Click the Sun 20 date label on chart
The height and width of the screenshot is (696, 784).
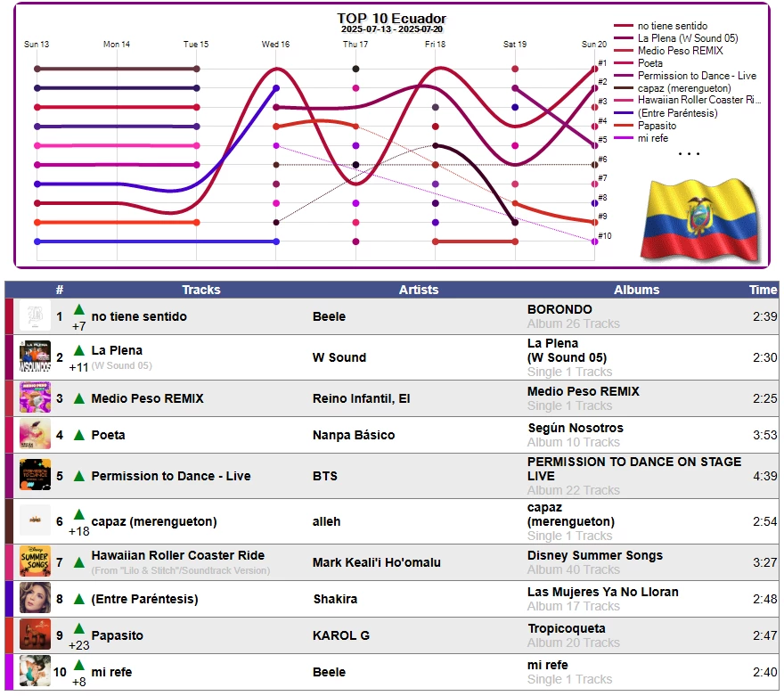click(x=594, y=44)
